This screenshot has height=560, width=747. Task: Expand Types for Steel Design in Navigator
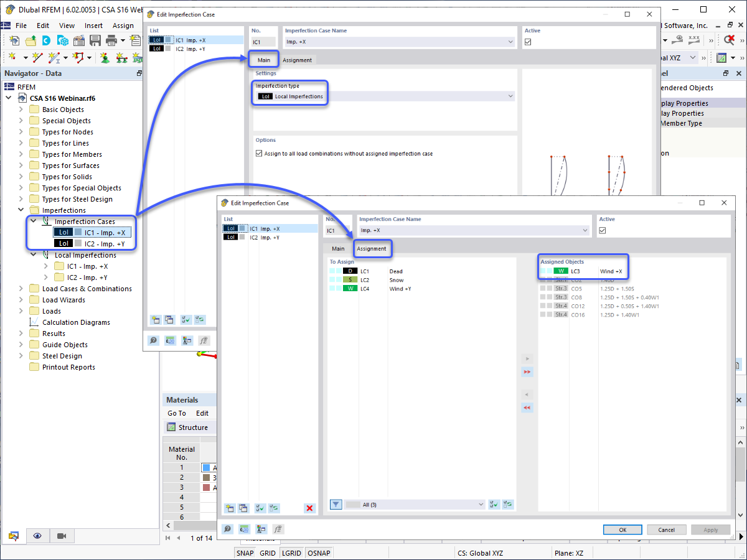(21, 199)
